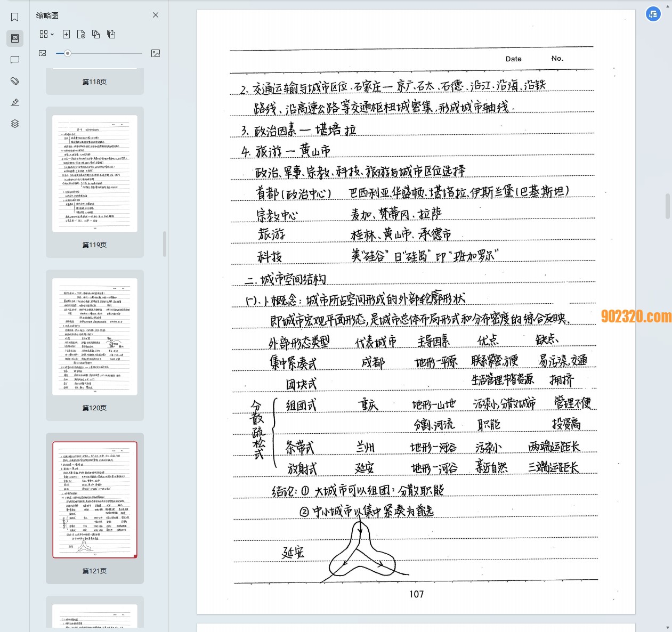The image size is (672, 632).
Task: Close the 缩略图 thumbnail panel
Action: pos(156,15)
